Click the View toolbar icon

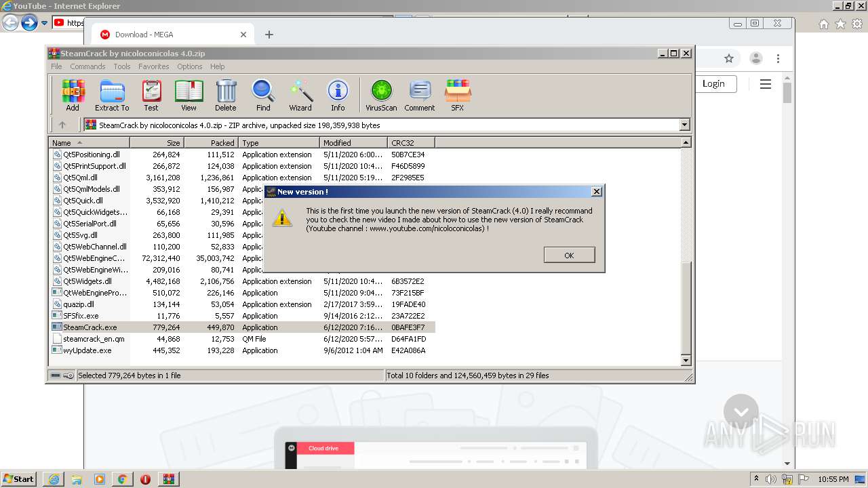[x=189, y=95]
